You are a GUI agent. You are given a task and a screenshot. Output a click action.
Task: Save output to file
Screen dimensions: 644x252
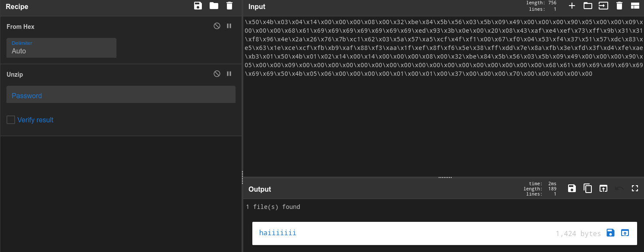coord(572,188)
